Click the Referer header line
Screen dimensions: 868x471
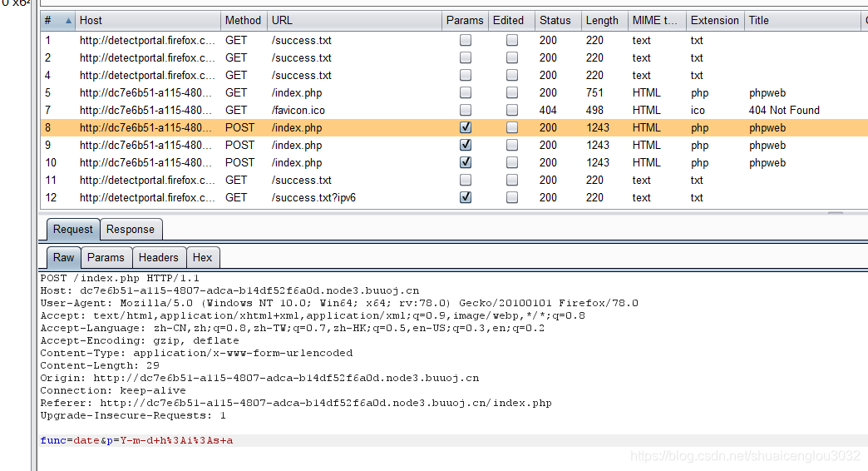pos(296,403)
